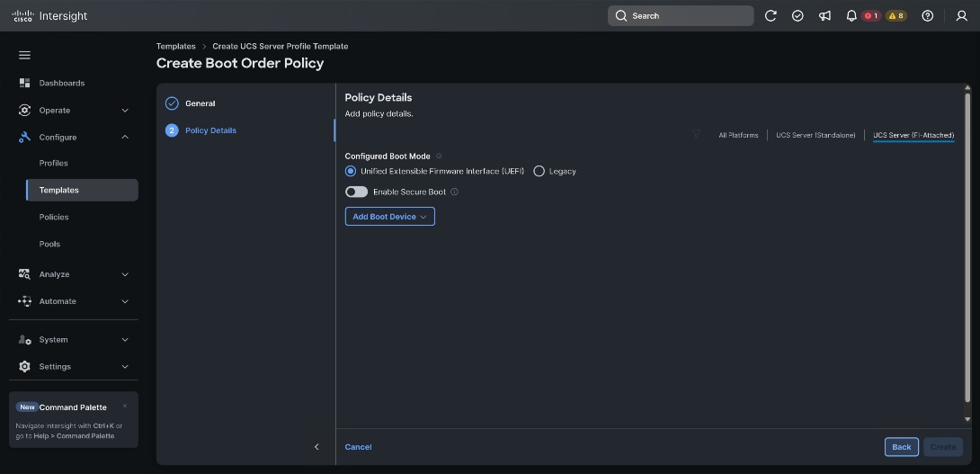Click the Dashboards icon in sidebar
The image size is (980, 474).
pos(24,83)
